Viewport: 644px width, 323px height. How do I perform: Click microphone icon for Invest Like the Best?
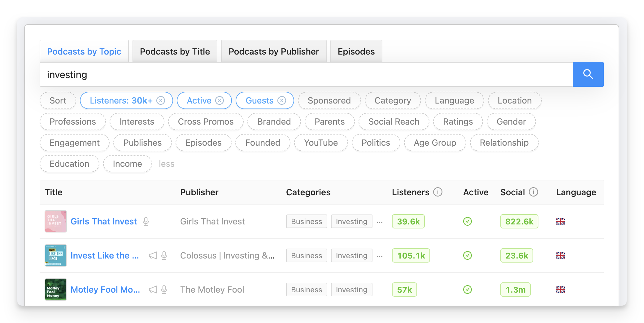pyautogui.click(x=164, y=255)
